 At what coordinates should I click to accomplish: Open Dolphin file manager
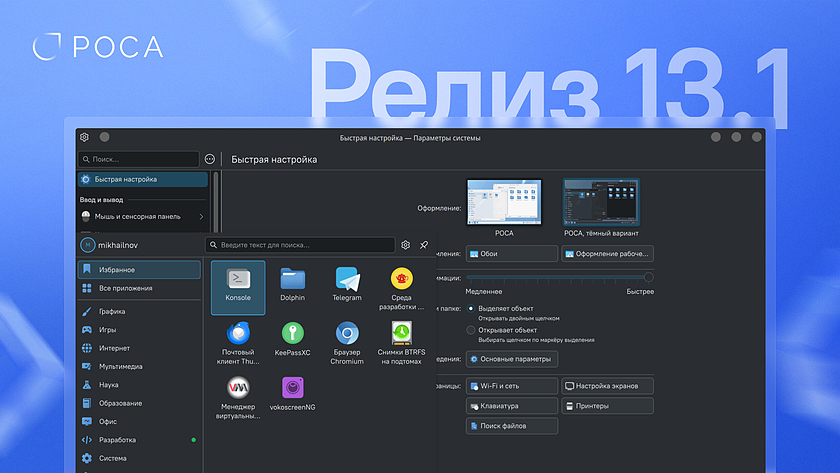click(x=292, y=284)
